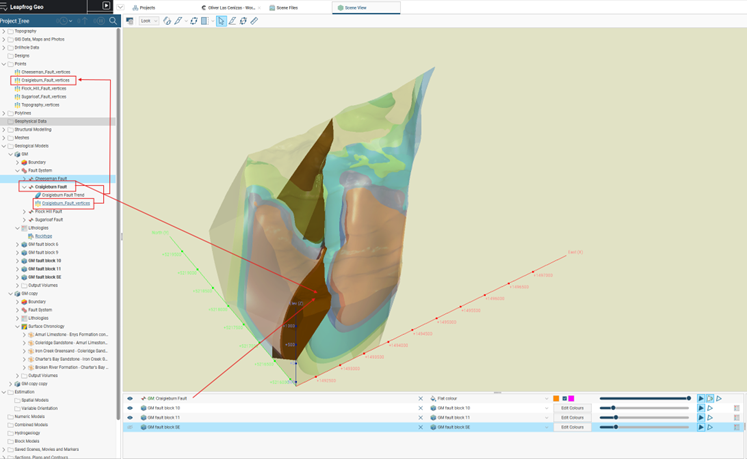Click Edit Colours for GM fault block 11
Image resolution: width=747 pixels, height=459 pixels.
tap(572, 418)
